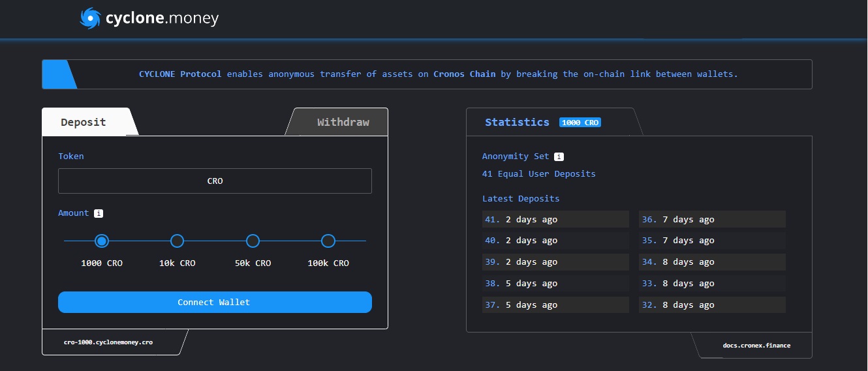Select the 10k CRO amount option
The image size is (868, 371).
coord(177,241)
